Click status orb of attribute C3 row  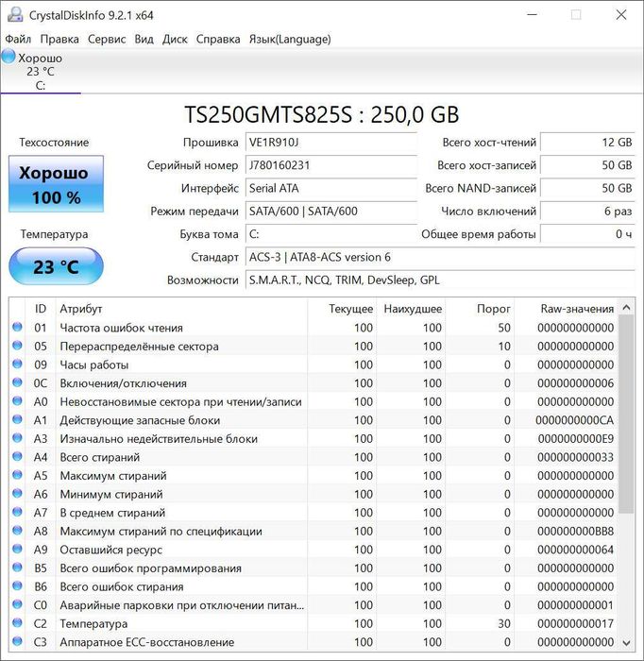click(17, 641)
